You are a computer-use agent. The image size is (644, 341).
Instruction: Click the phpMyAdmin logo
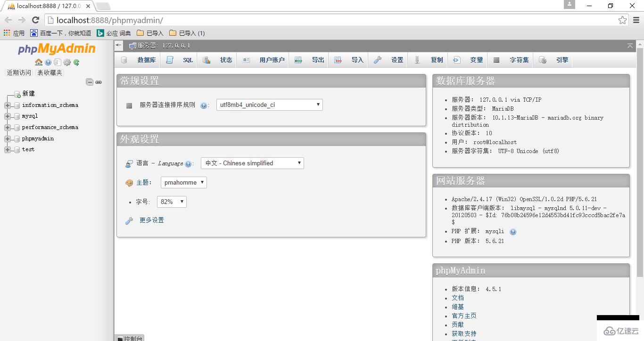click(x=57, y=49)
